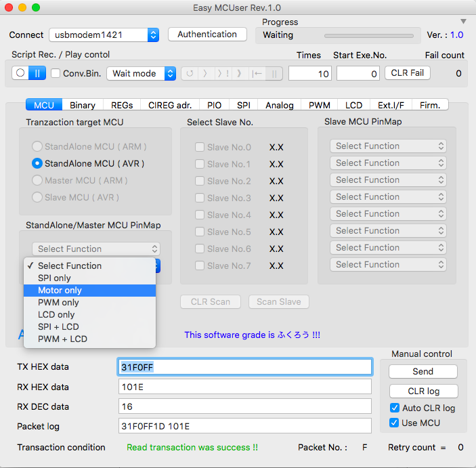This screenshot has height=468, width=476.
Task: Choose PWM only from the open menu
Action: click(x=89, y=303)
